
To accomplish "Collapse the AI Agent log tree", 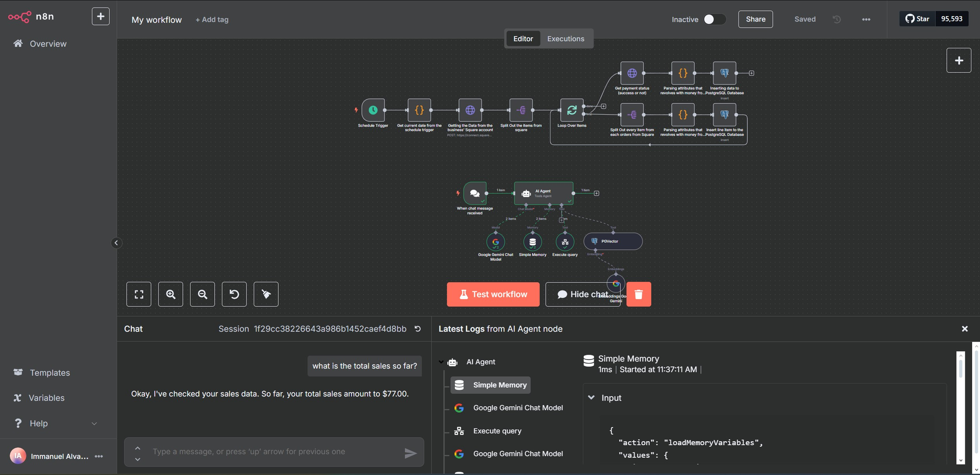I will [441, 362].
